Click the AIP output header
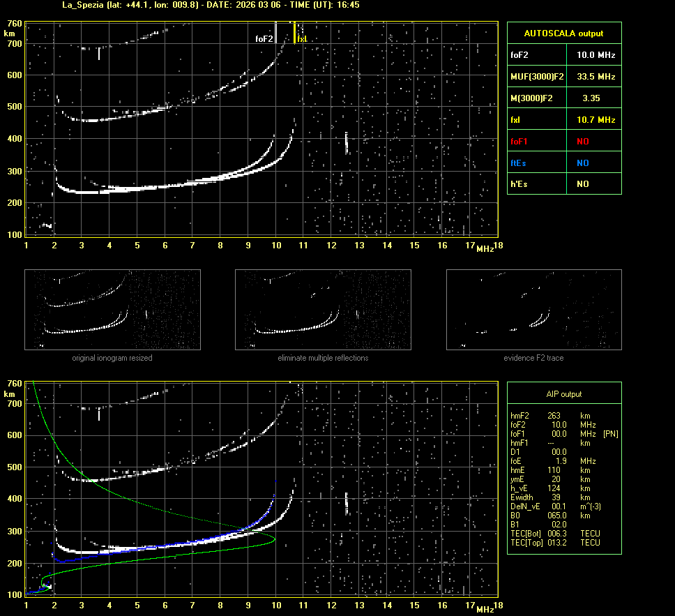This screenshot has width=675, height=616. [563, 394]
